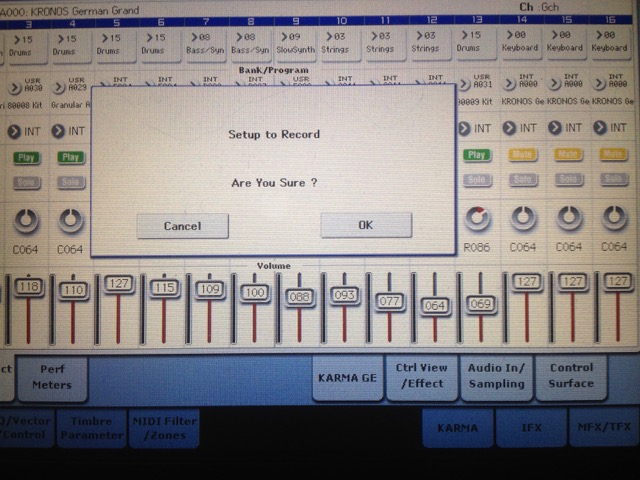
Task: Open the Drums category popup on track 13
Action: click(x=475, y=42)
